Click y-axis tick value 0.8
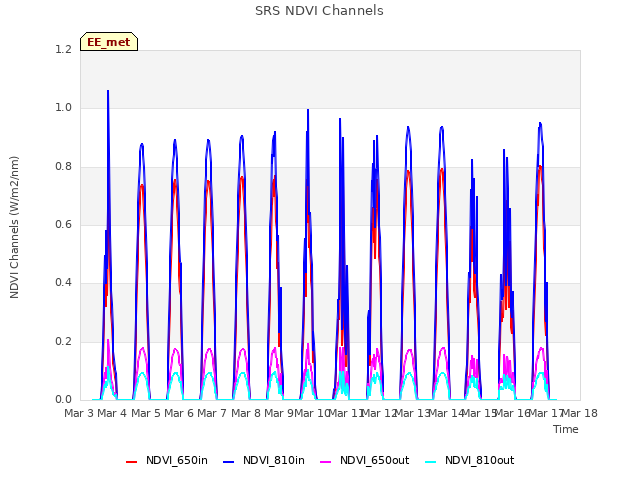 pyautogui.click(x=63, y=167)
